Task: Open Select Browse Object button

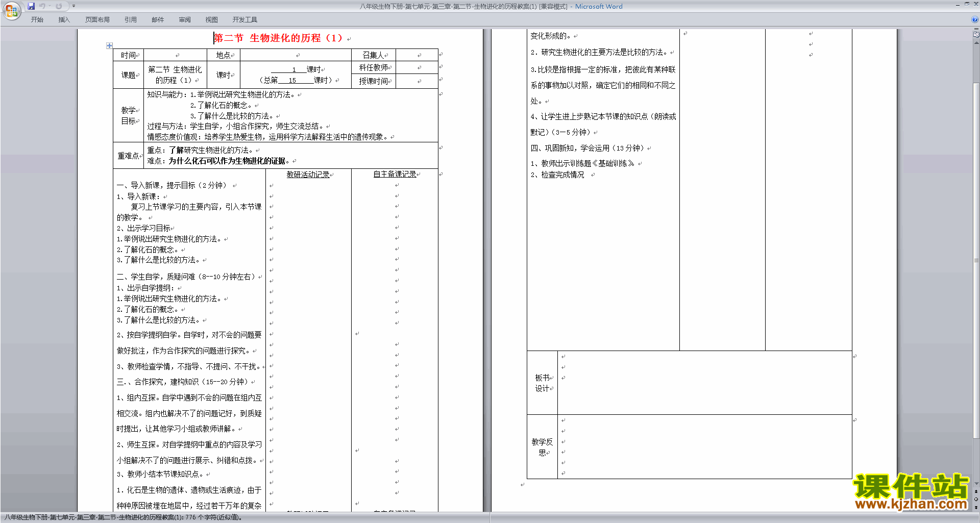Action: 976,499
